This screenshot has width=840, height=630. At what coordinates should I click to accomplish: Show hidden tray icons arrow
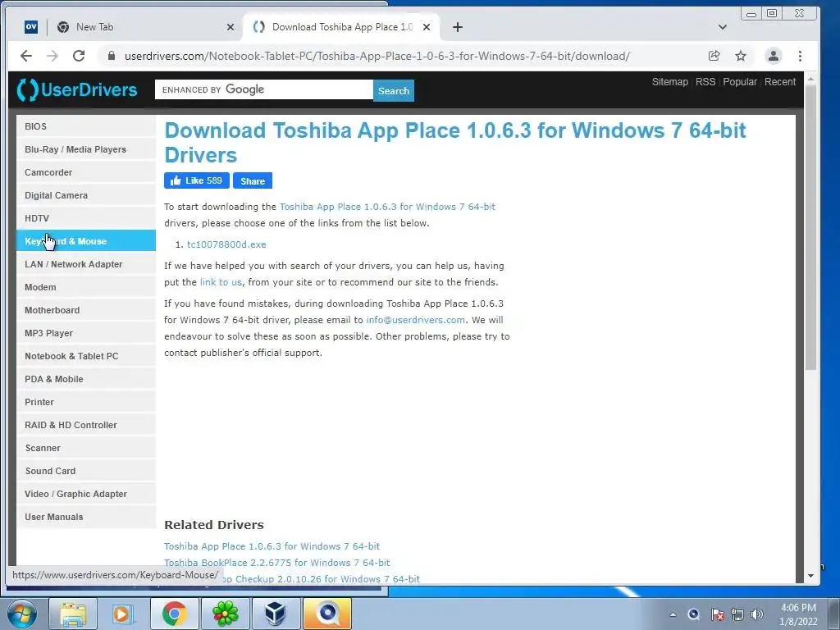tap(673, 614)
